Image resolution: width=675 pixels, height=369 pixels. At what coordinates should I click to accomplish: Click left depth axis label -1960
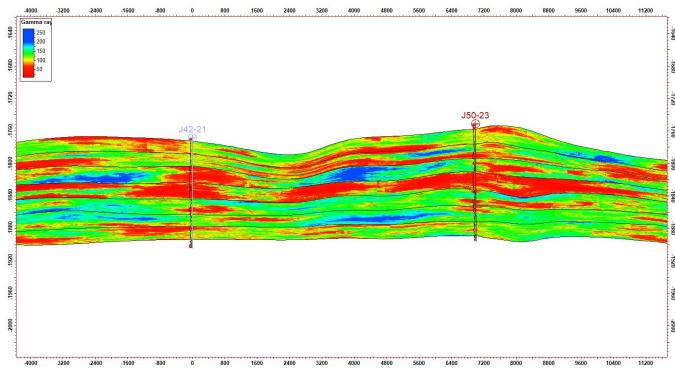pos(10,292)
